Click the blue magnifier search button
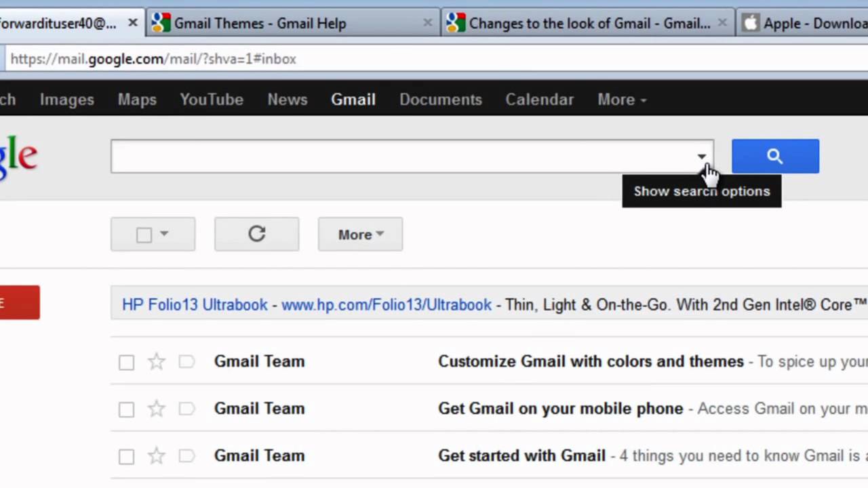The height and width of the screenshot is (488, 868). tap(775, 157)
